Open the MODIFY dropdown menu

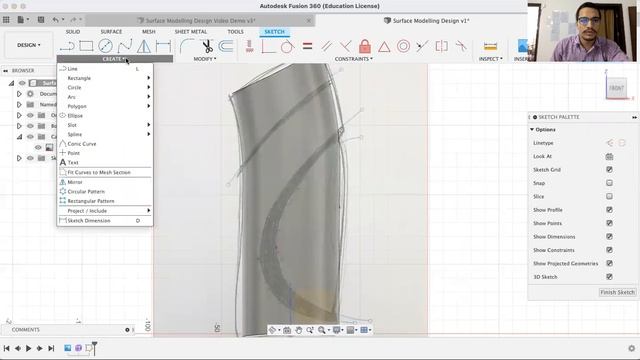205,59
